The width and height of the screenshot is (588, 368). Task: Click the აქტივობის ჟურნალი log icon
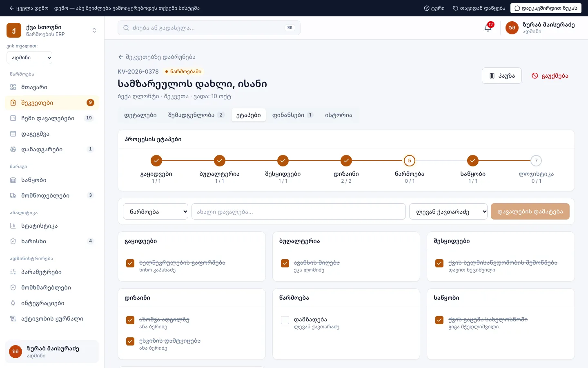(x=13, y=319)
